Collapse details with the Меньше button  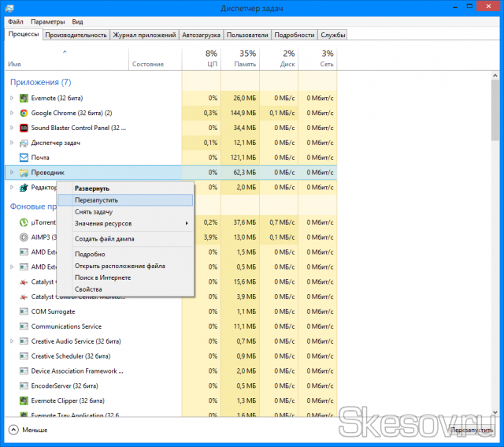28,430
